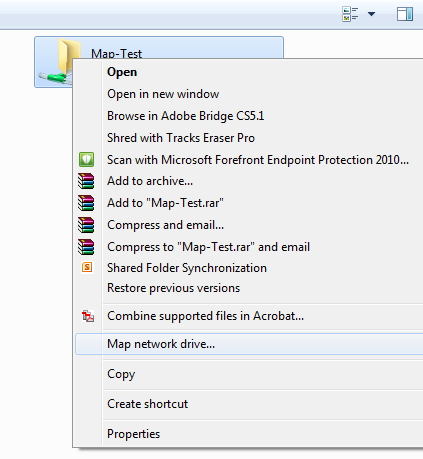423x459 pixels.
Task: Select Compress and email... entry
Action: click(165, 225)
